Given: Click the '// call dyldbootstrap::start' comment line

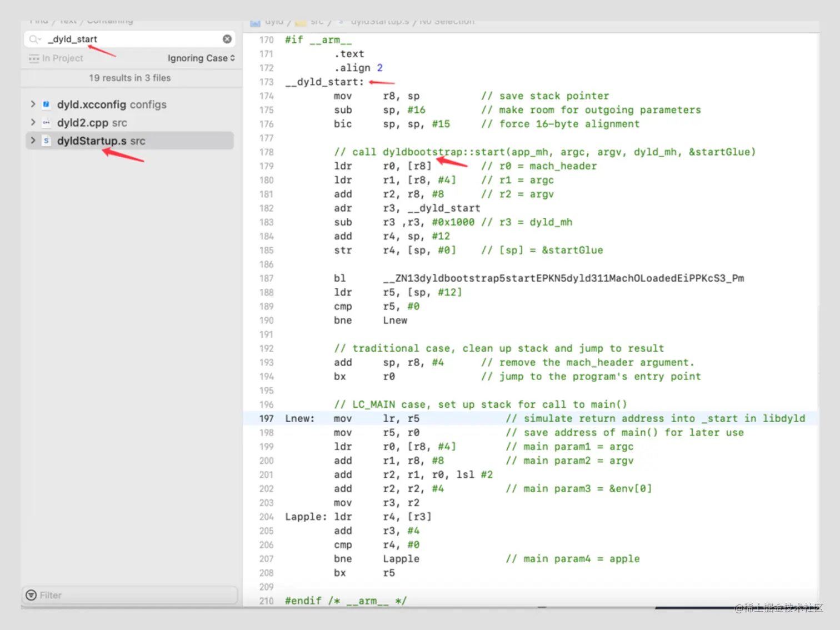Looking at the screenshot, I should point(544,152).
